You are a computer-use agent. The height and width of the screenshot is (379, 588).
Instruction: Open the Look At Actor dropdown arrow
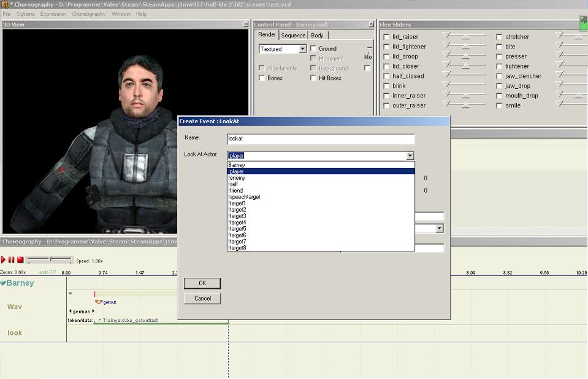410,155
